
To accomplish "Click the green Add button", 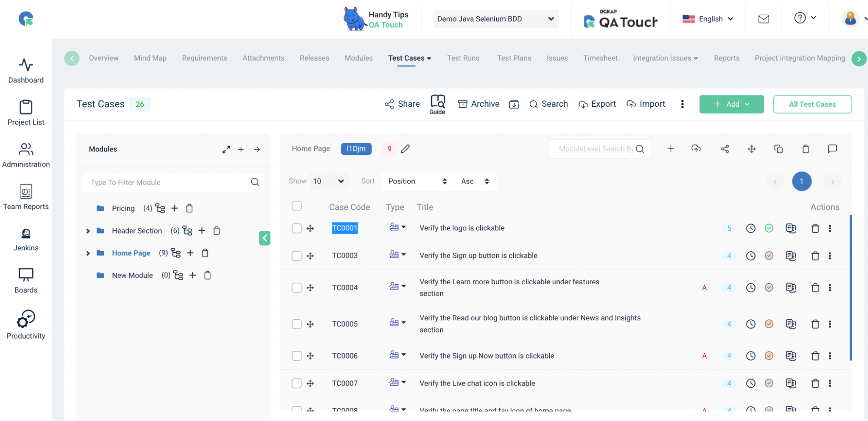I will pos(731,104).
